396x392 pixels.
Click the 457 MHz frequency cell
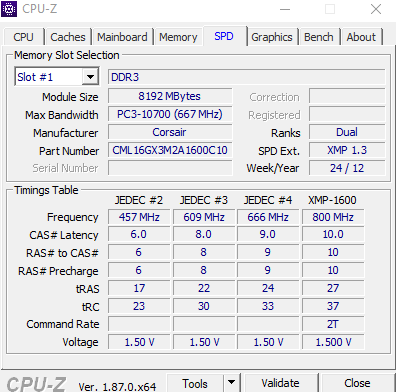pyautogui.click(x=139, y=217)
